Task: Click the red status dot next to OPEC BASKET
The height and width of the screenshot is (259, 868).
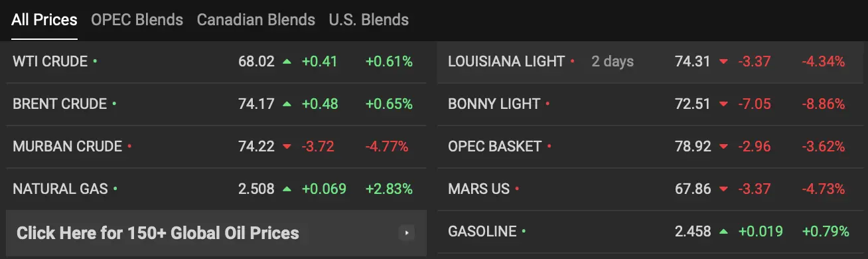Action: click(549, 145)
